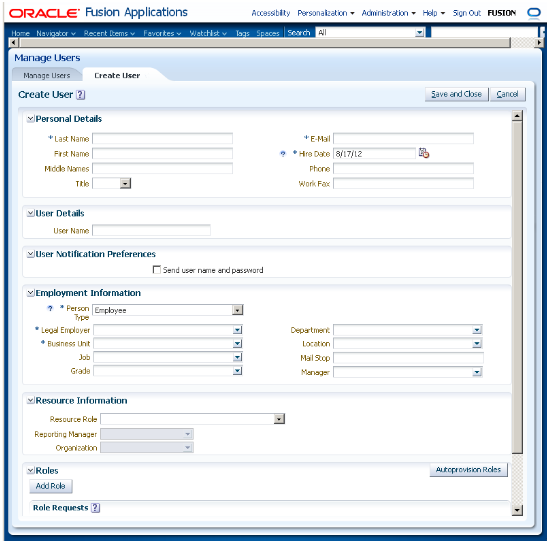Collapse the Resource Information section

31,400
